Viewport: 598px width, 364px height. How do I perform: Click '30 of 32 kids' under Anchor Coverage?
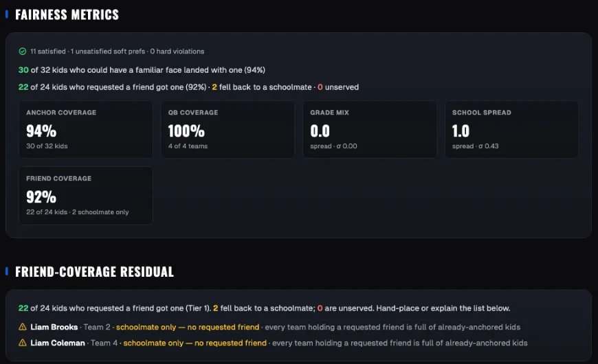[47, 146]
